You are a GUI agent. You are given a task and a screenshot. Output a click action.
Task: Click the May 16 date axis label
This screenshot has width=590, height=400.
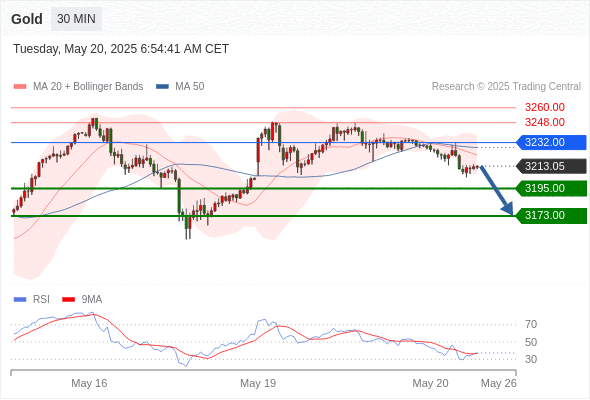(89, 383)
